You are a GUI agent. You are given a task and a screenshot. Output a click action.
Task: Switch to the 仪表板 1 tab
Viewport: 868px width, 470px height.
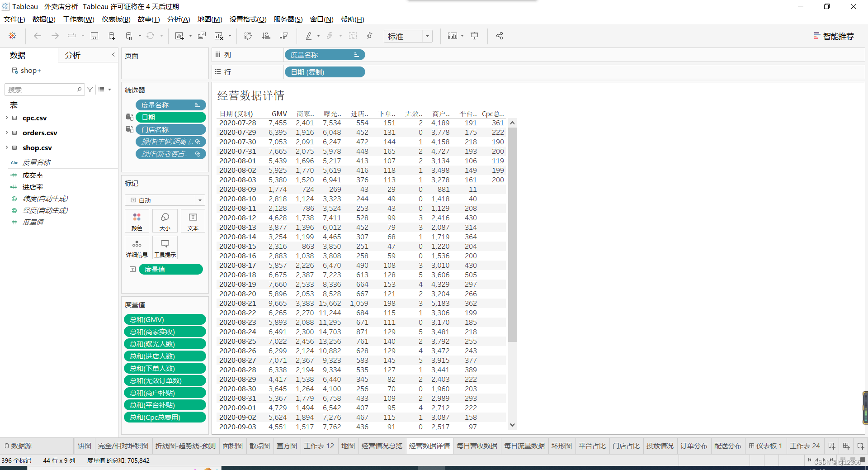765,446
